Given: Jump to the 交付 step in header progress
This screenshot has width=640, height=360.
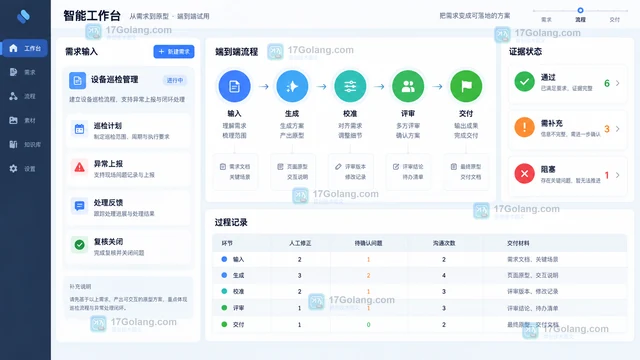Looking at the screenshot, I should [x=615, y=20].
